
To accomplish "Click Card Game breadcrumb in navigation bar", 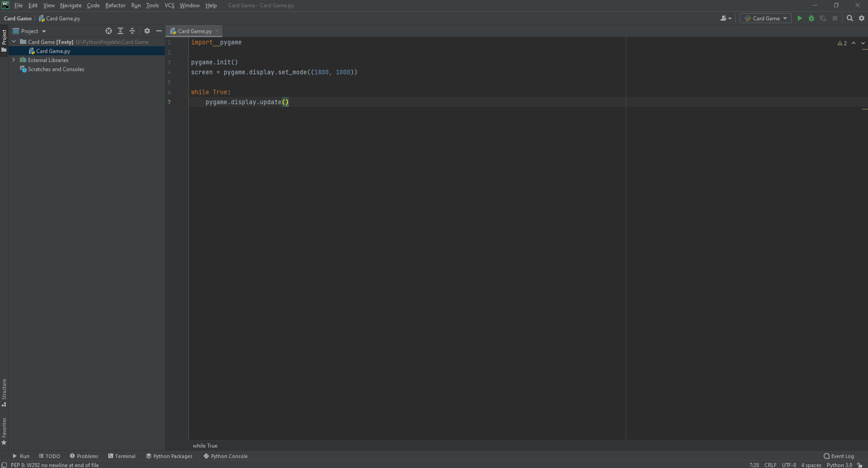I will point(18,19).
